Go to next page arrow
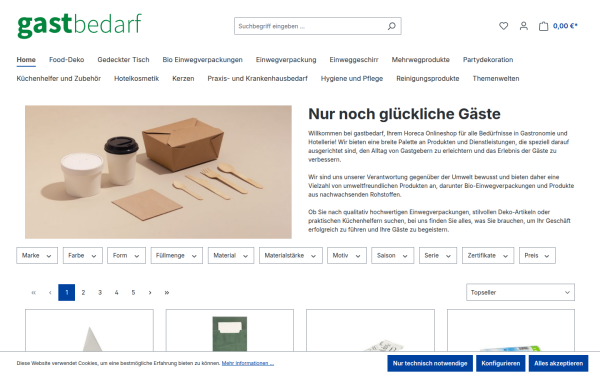 [x=150, y=292]
